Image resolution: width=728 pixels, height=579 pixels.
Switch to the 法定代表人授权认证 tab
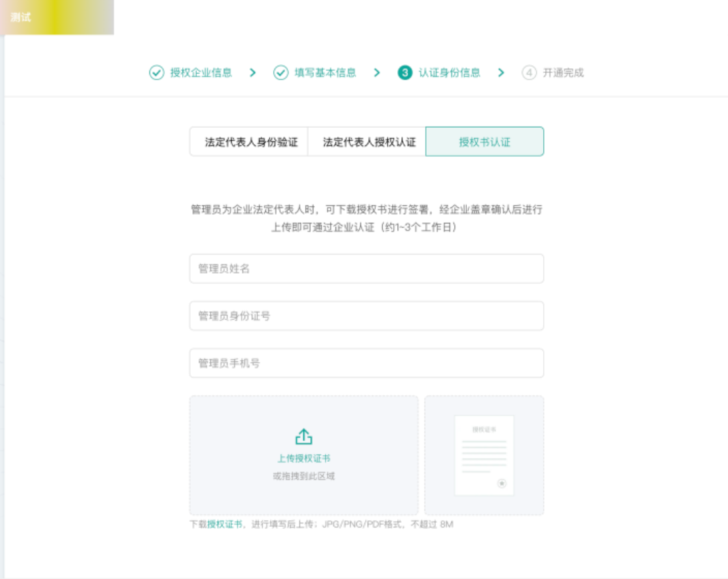367,141
